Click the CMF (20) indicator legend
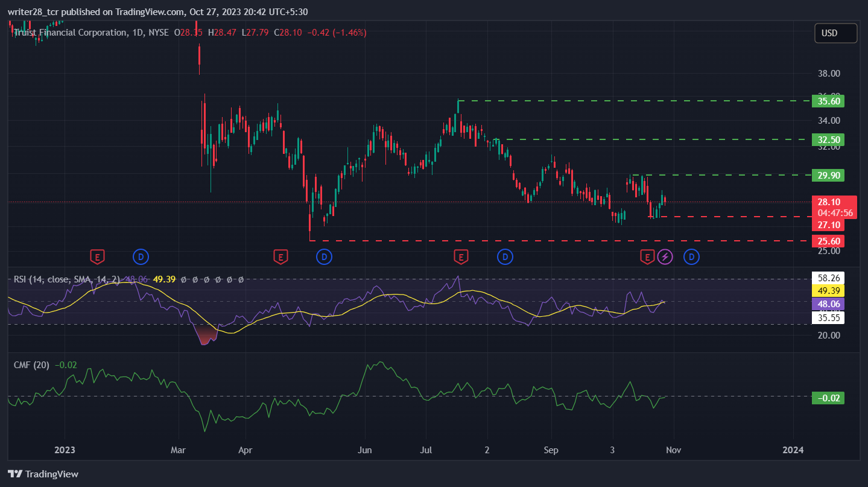This screenshot has height=487, width=868. click(x=32, y=365)
